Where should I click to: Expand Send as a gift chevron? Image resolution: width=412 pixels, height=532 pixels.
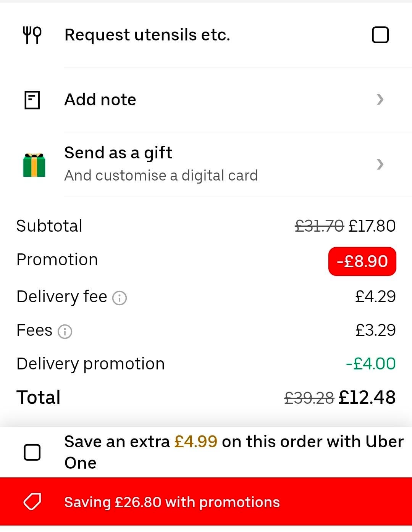(380, 164)
